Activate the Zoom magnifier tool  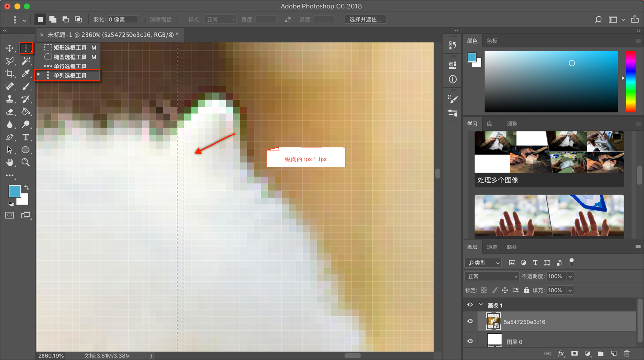point(26,162)
